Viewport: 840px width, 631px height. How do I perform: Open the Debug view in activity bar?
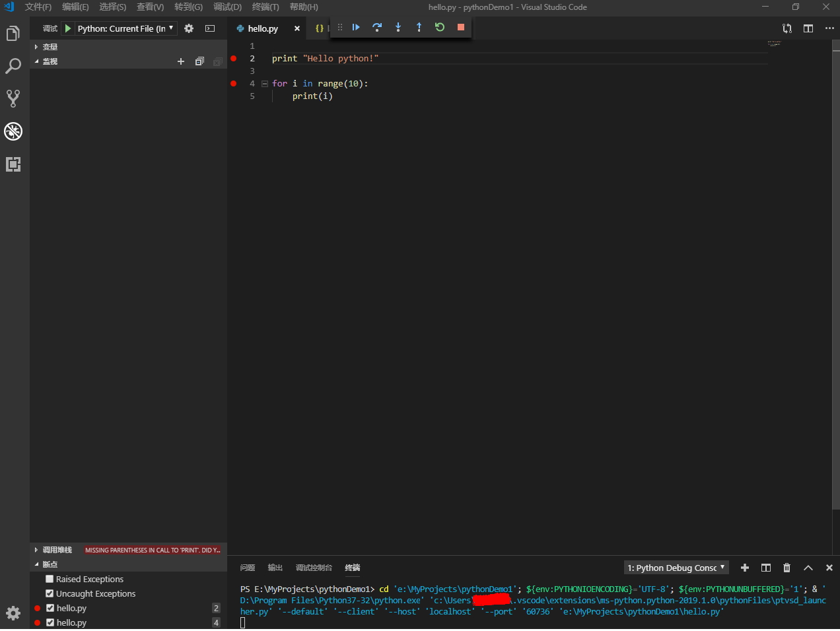13,131
